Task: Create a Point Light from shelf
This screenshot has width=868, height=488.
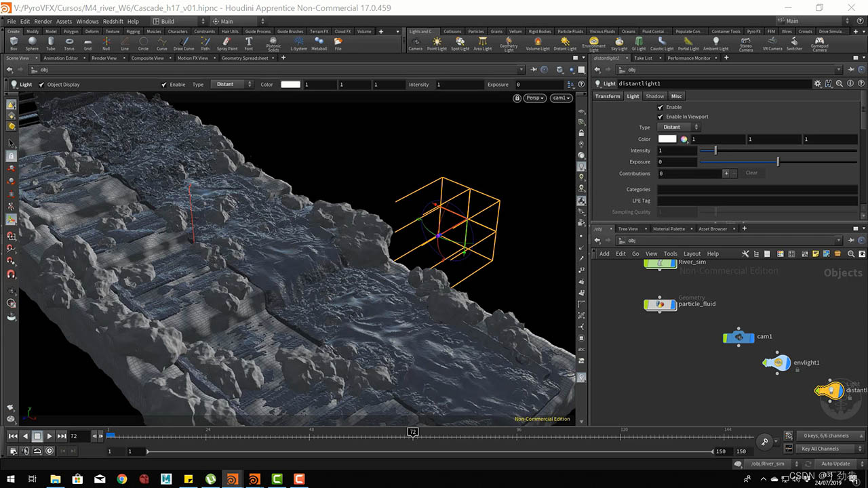Action: [x=437, y=44]
